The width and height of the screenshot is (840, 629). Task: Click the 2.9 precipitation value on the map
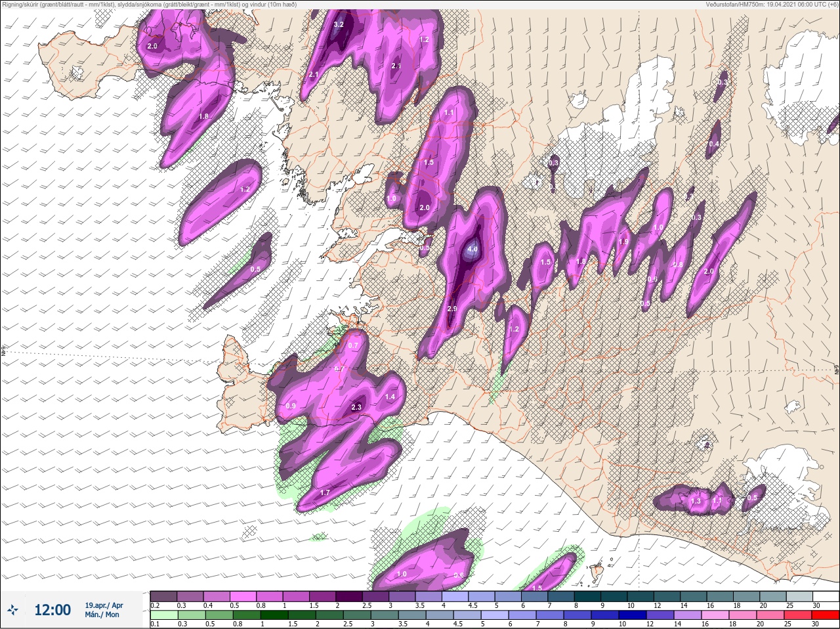coord(451,309)
